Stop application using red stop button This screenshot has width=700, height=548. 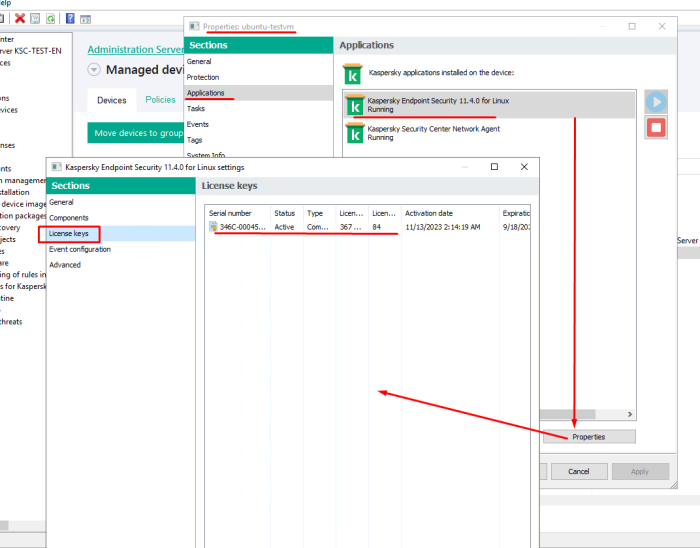pyautogui.click(x=656, y=128)
